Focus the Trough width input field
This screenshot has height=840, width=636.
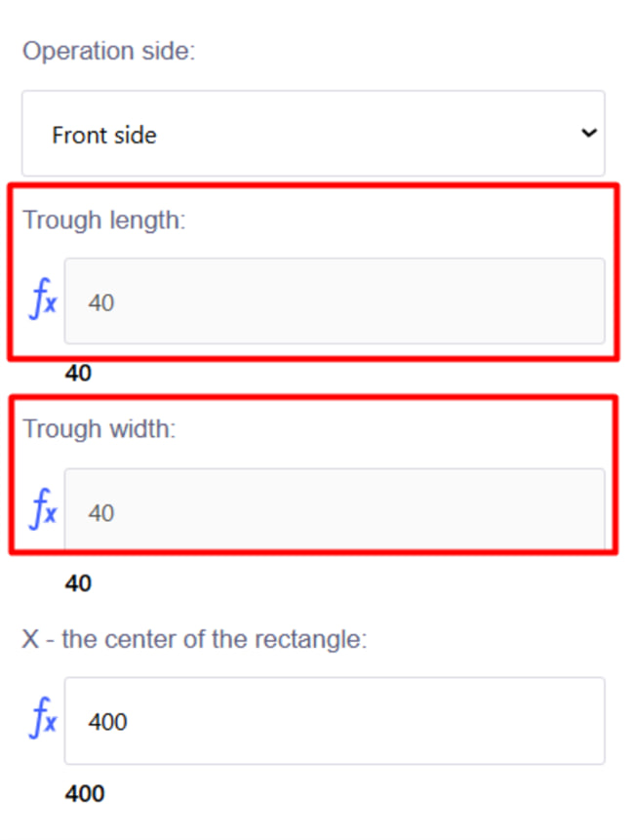pos(334,510)
